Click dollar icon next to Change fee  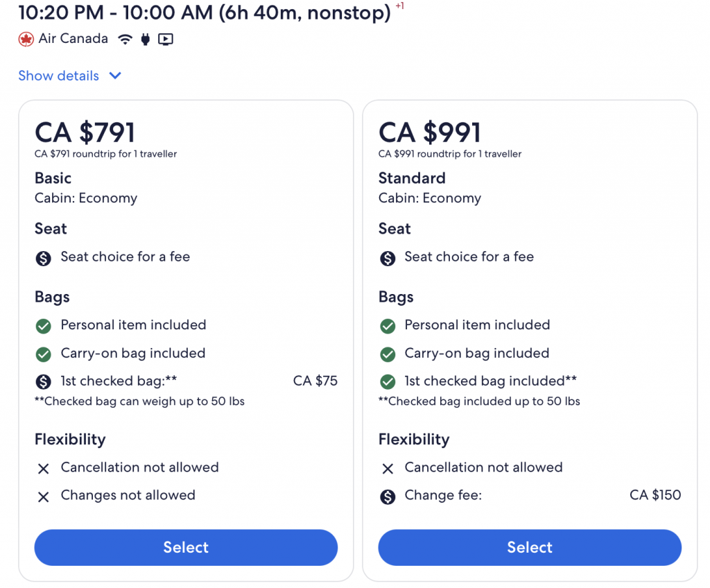click(388, 496)
